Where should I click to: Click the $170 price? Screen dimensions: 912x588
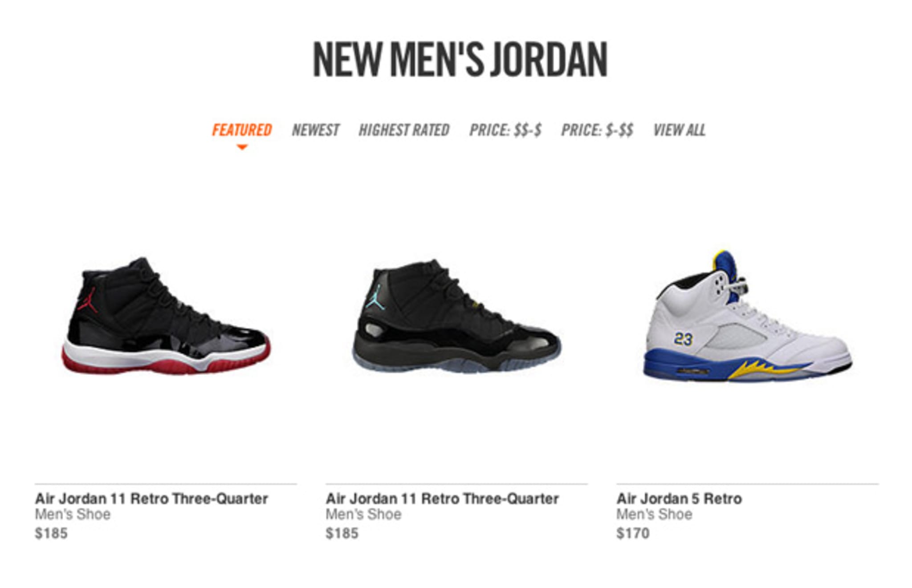coord(633,533)
